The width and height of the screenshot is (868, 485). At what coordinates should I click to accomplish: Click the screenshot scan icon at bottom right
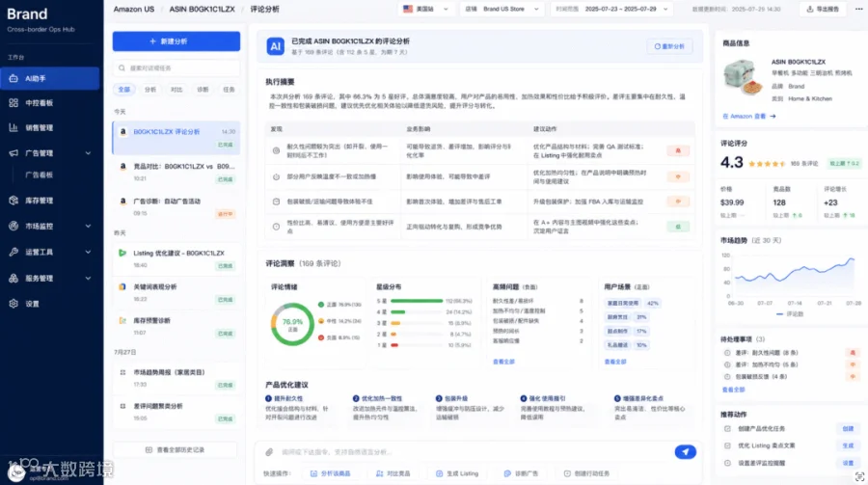pos(859,476)
